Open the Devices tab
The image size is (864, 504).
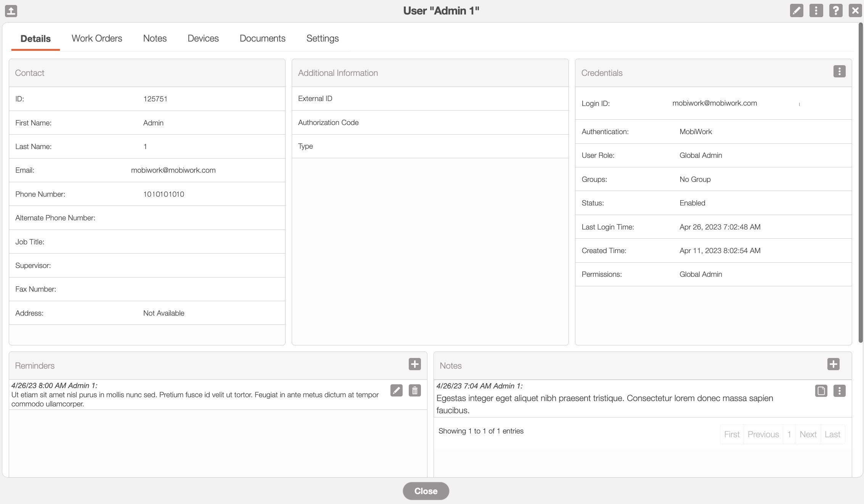tap(203, 39)
